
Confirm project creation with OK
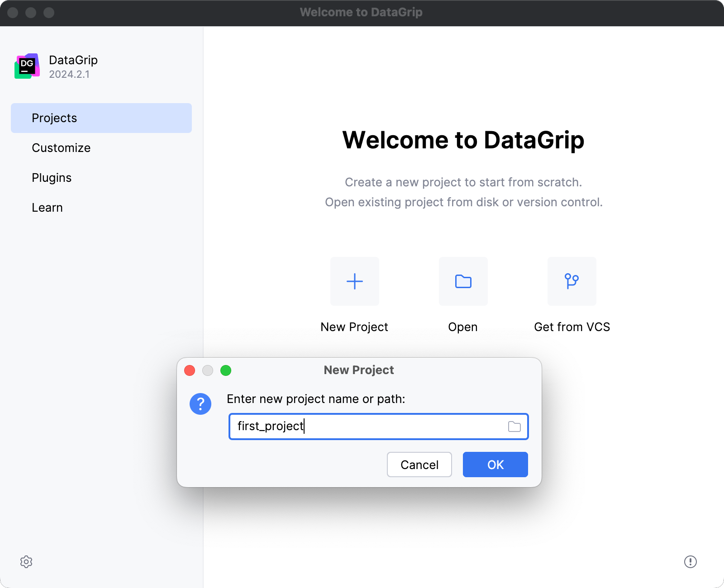click(495, 465)
